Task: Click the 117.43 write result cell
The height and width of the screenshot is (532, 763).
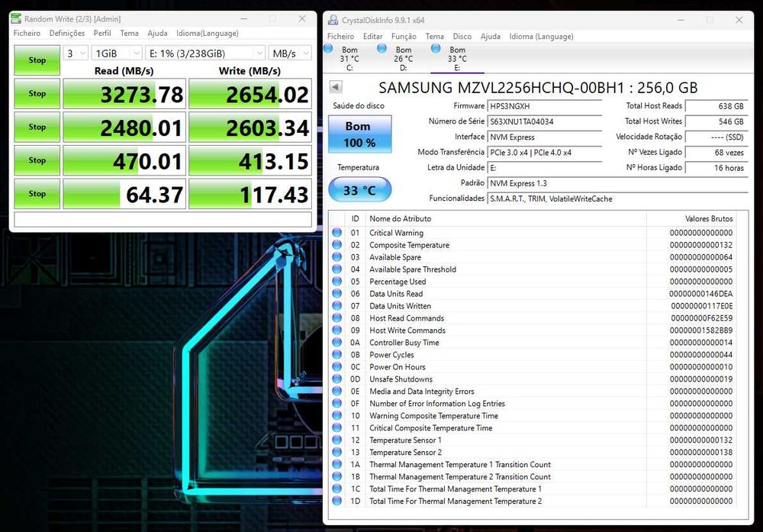Action: tap(250, 194)
